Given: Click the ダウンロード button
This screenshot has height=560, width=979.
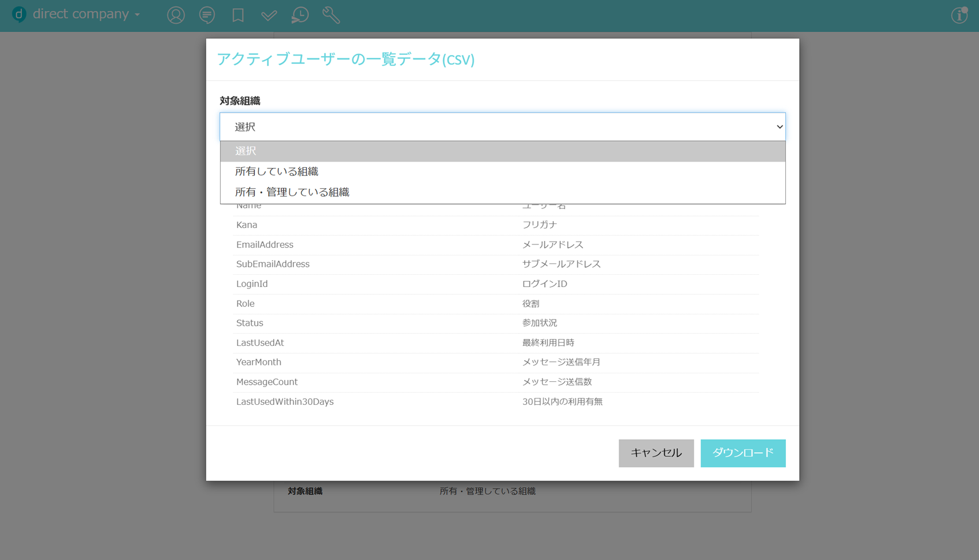Looking at the screenshot, I should (x=742, y=453).
